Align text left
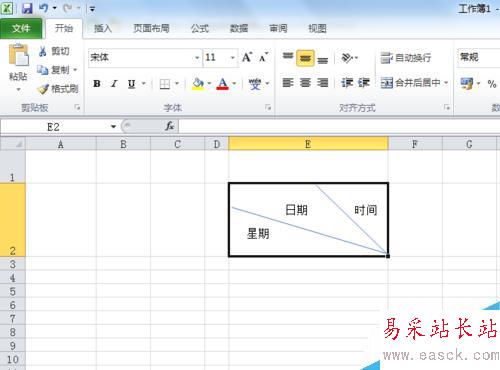 coord(288,83)
